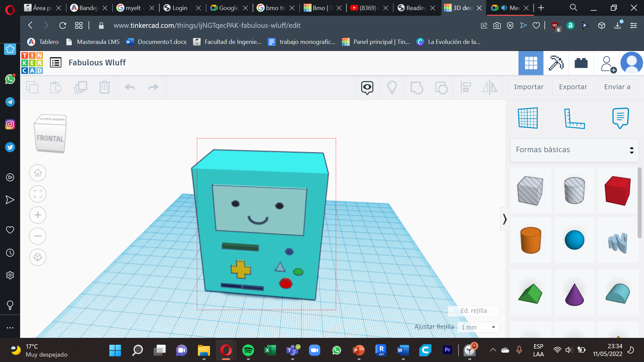Pick the green roof shape

[530, 294]
